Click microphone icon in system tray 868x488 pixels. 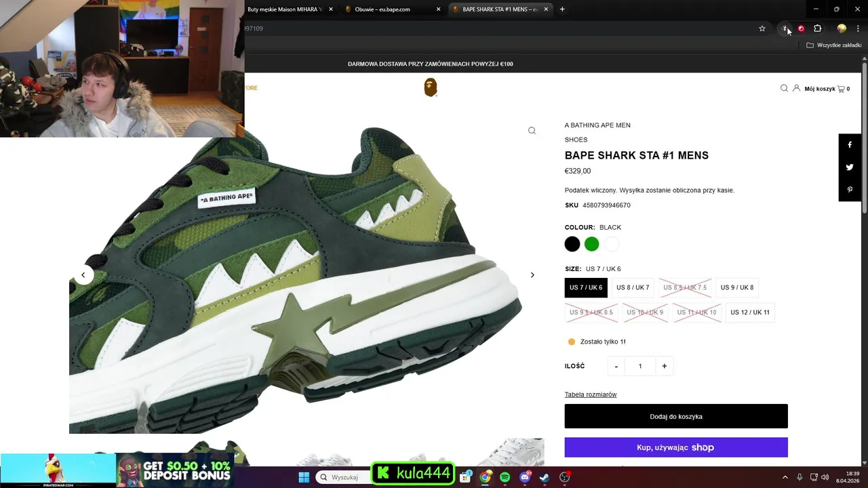800,477
